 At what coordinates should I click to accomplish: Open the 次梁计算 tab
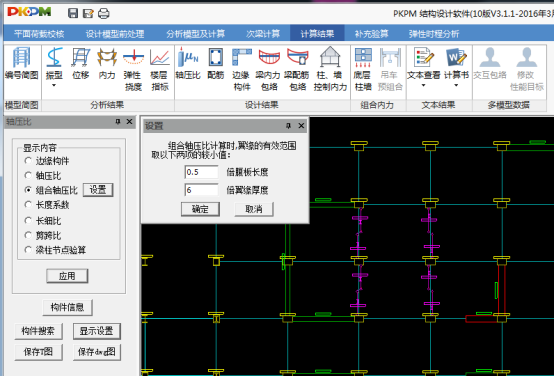coord(263,34)
